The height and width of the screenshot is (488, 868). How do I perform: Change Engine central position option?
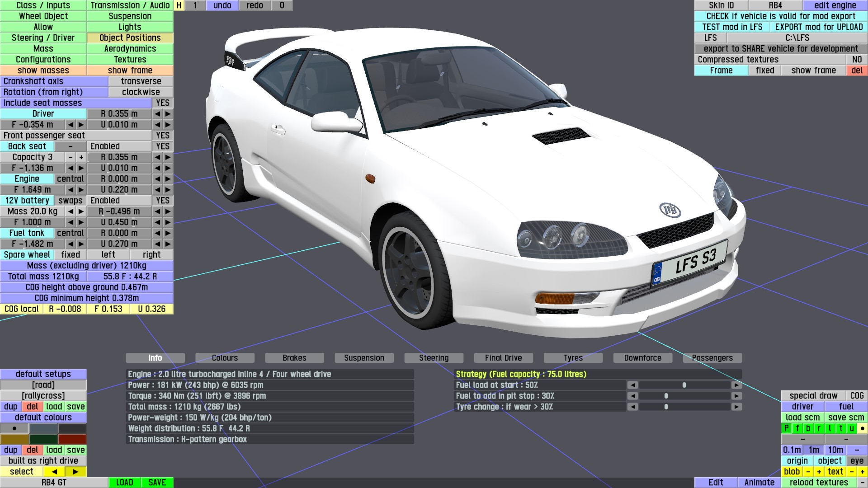click(x=70, y=179)
